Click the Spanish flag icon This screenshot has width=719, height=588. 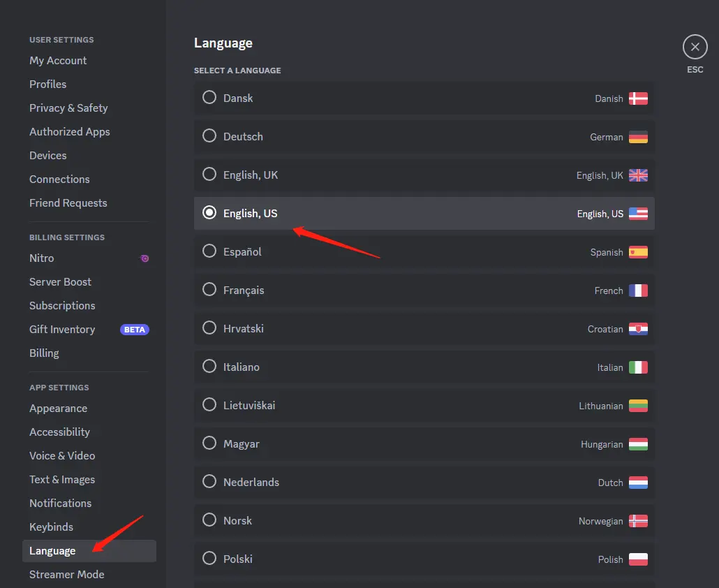(638, 252)
